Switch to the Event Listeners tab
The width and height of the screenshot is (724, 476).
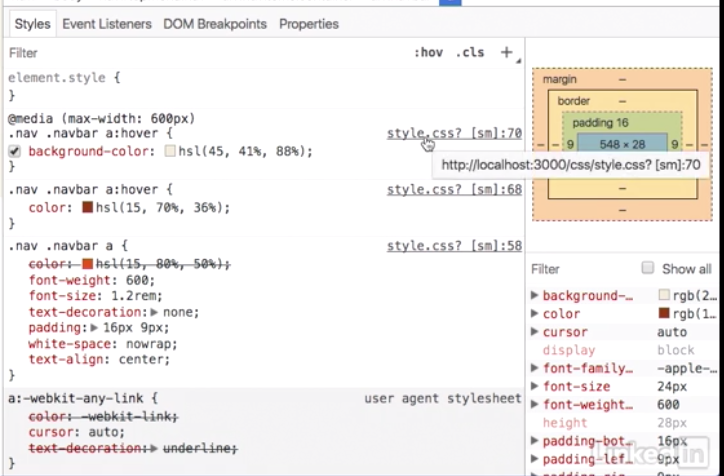click(107, 24)
